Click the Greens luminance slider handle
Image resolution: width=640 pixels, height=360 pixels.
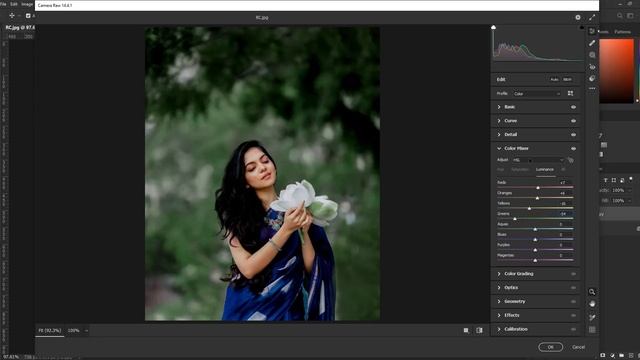515,219
